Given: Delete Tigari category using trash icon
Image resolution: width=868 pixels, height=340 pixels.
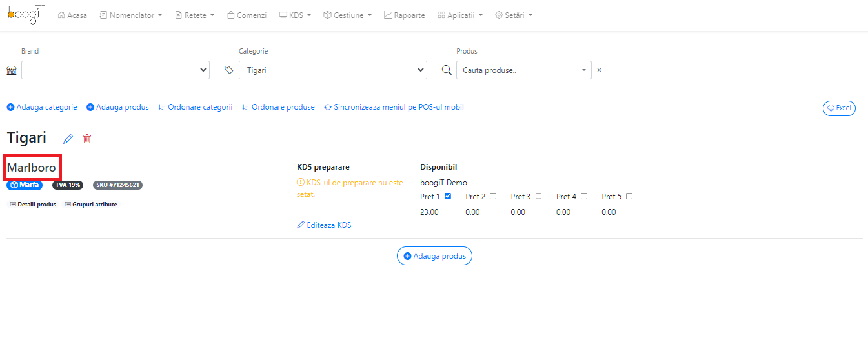Looking at the screenshot, I should point(87,139).
